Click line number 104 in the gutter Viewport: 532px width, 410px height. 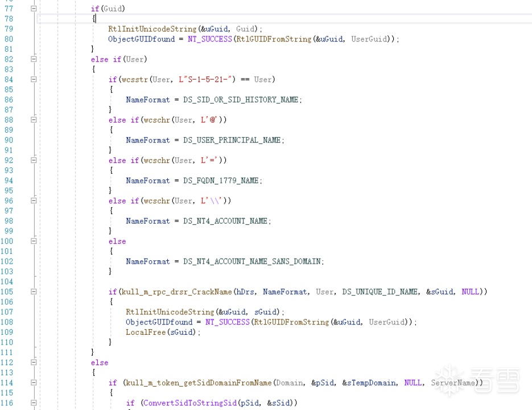(x=7, y=282)
